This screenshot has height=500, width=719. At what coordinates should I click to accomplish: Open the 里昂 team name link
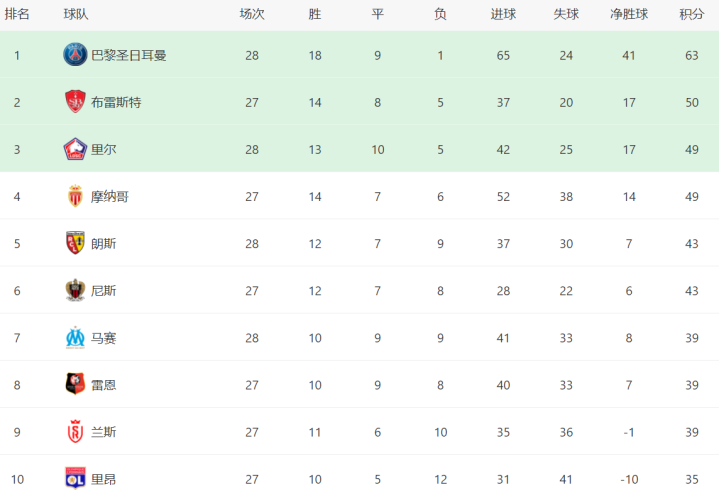103,479
